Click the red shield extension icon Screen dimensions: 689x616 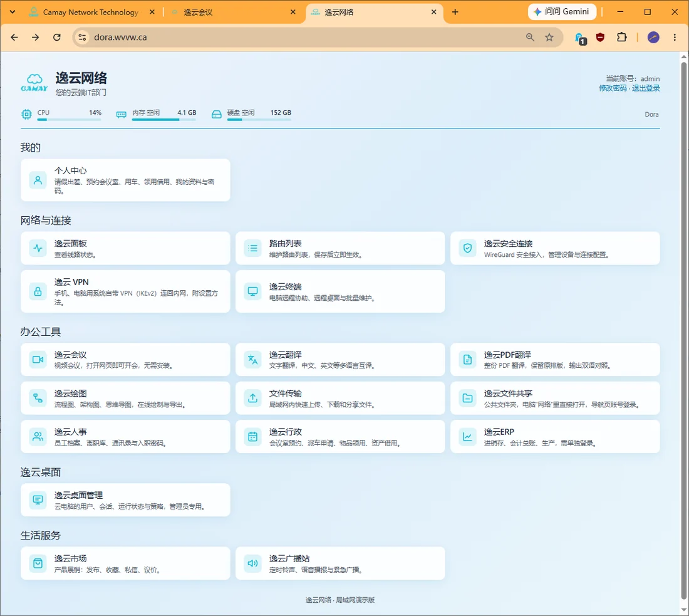tap(600, 38)
